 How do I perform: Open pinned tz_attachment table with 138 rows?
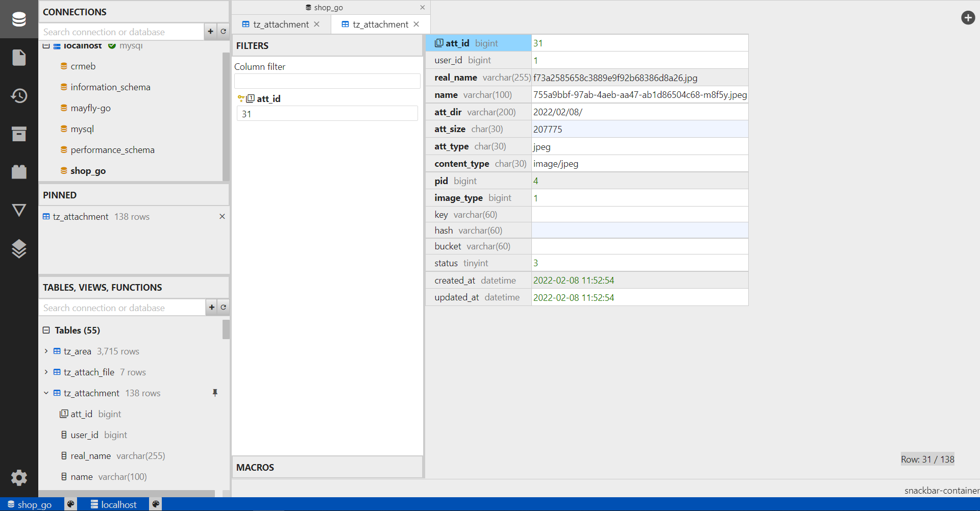coord(96,217)
